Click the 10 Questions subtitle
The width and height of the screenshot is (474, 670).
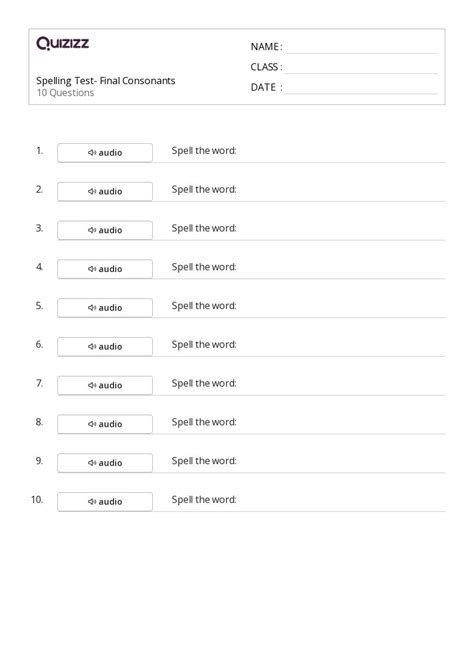click(65, 93)
